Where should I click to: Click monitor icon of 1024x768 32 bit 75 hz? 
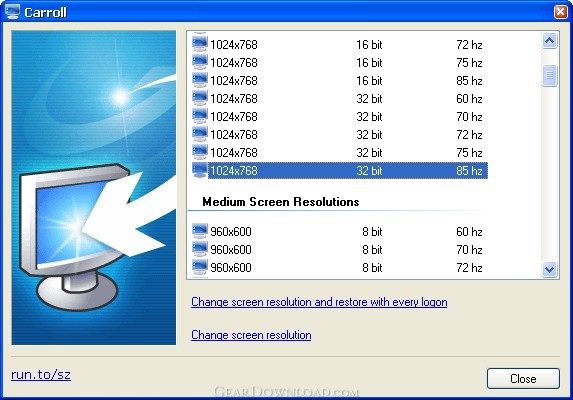tap(200, 152)
